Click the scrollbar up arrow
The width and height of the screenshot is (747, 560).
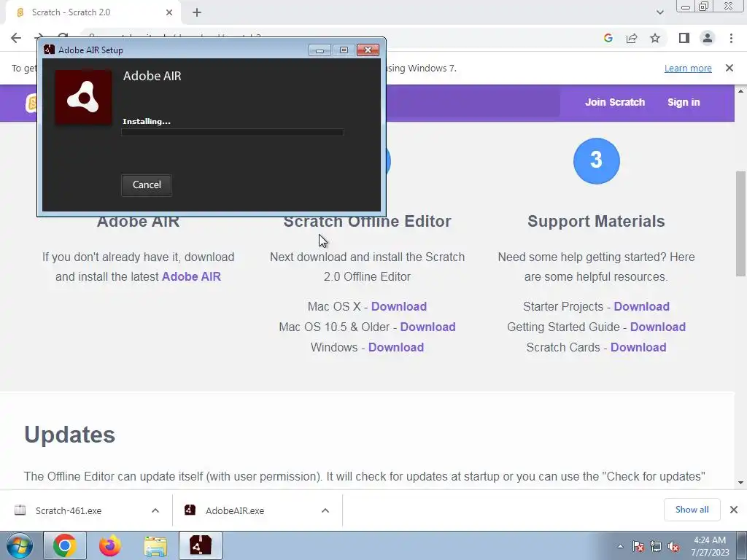point(740,91)
